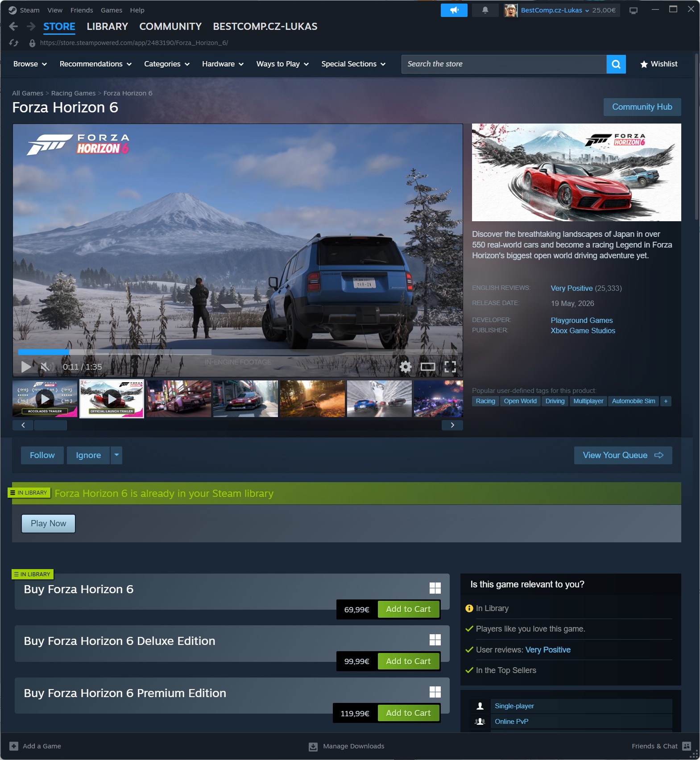This screenshot has height=760, width=700.
Task: Go forward with the right arrow
Action: pyautogui.click(x=31, y=26)
